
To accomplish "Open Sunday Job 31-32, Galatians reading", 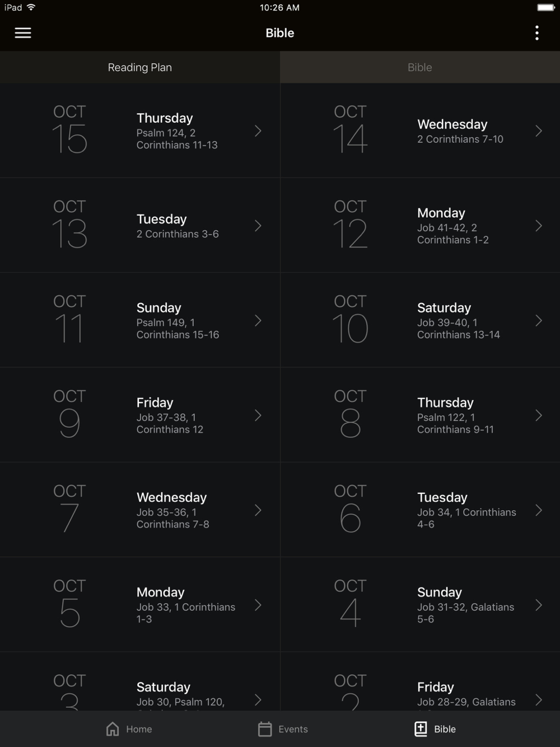I will click(420, 605).
